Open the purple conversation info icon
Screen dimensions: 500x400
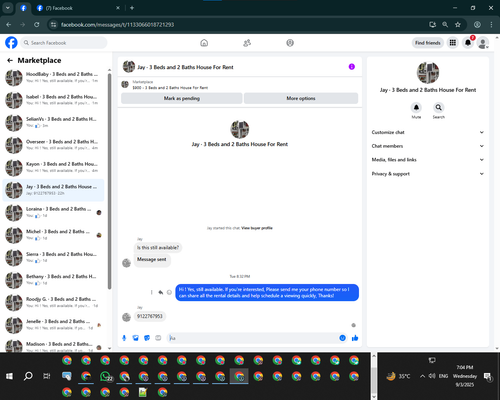coord(352,67)
